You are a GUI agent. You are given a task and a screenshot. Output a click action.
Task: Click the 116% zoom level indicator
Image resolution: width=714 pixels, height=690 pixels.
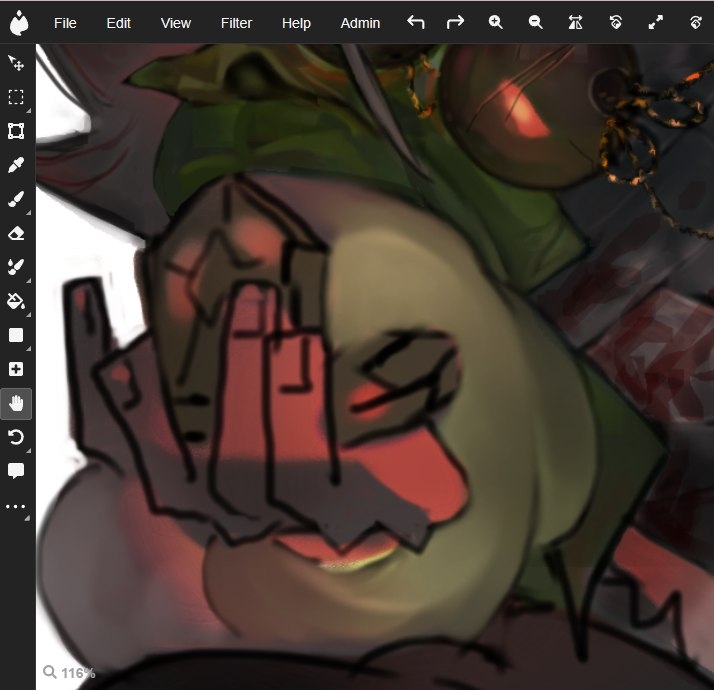pos(69,673)
